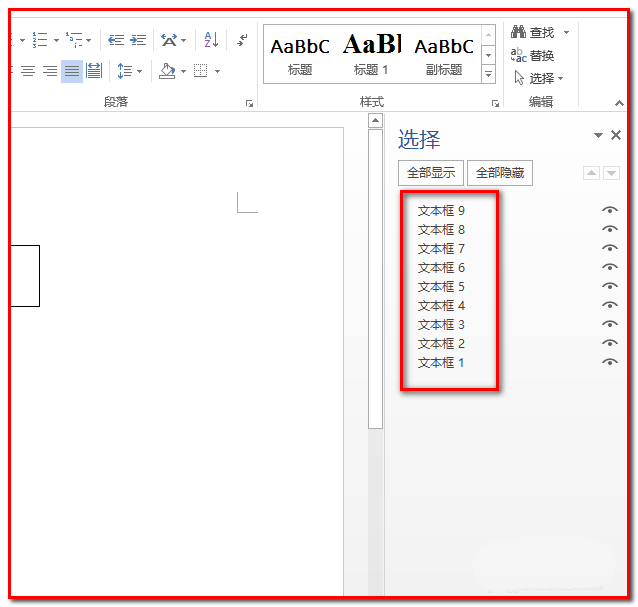Toggle visibility of 文本框 1

(x=609, y=363)
